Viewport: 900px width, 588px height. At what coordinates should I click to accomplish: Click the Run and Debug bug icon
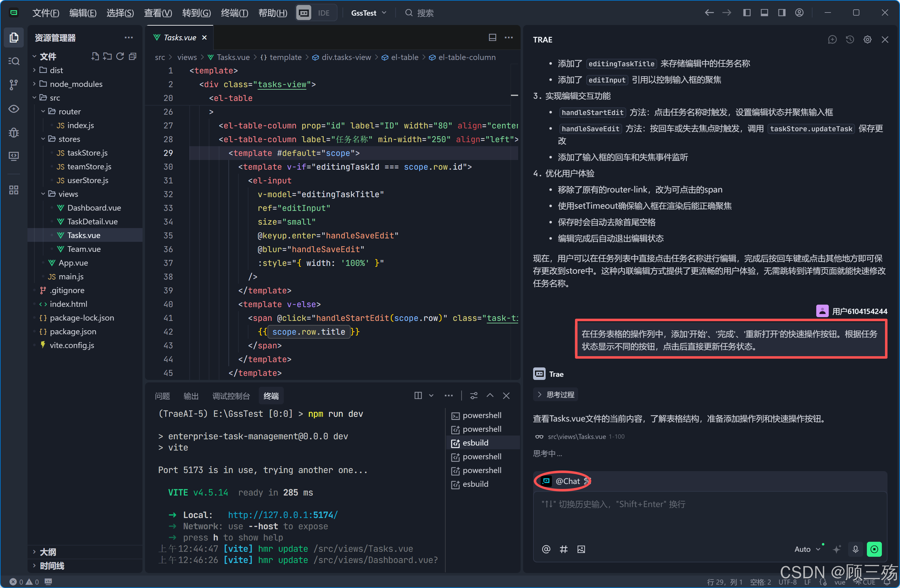pyautogui.click(x=14, y=132)
